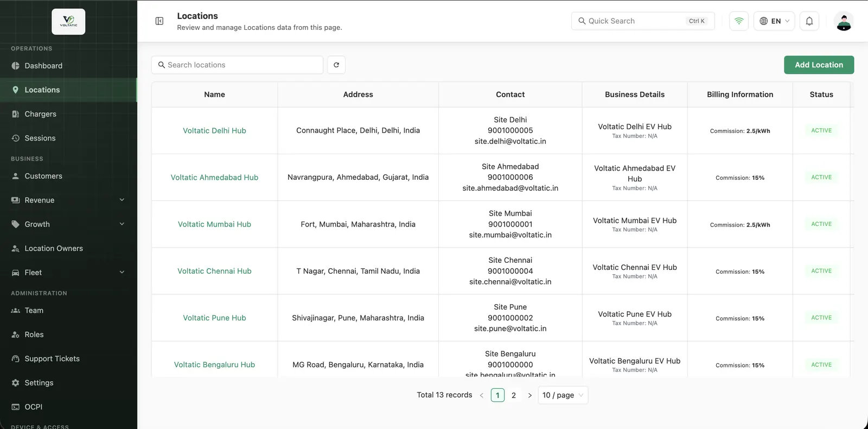Open Sessions from the sidebar
This screenshot has width=868, height=429.
tap(68, 138)
